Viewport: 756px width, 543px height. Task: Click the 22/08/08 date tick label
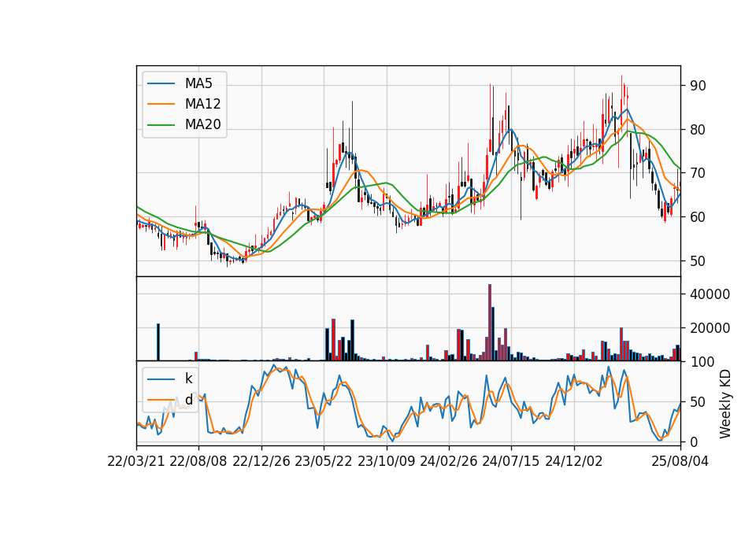[x=198, y=461]
